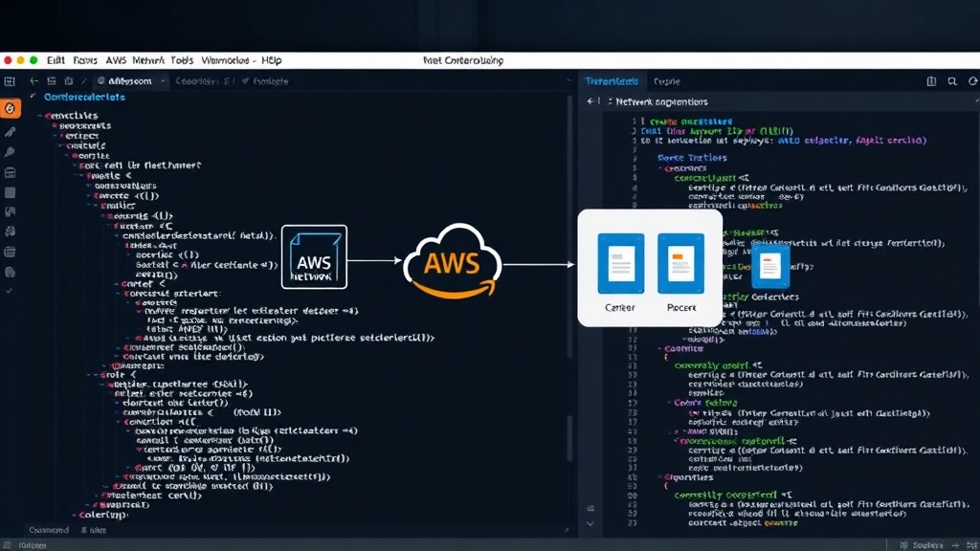
Task: Click the plus icon in the status bar
Action: pyautogui.click(x=955, y=545)
